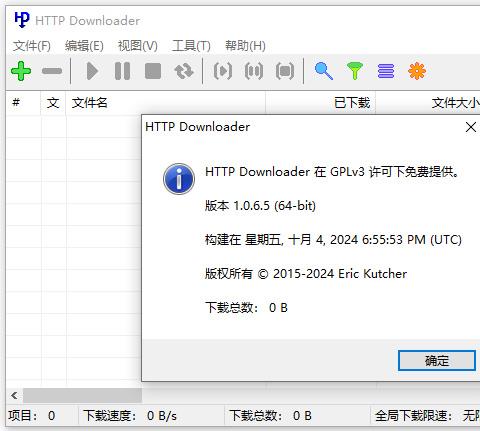Screen dimensions: 480x431
Task: Click the GPLv3 license statement text
Action: pos(333,172)
